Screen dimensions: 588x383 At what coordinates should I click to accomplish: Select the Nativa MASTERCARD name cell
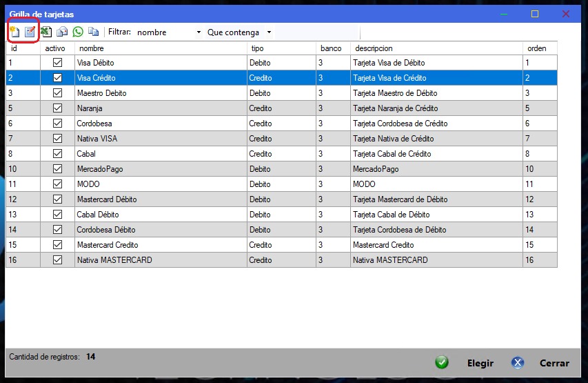161,260
